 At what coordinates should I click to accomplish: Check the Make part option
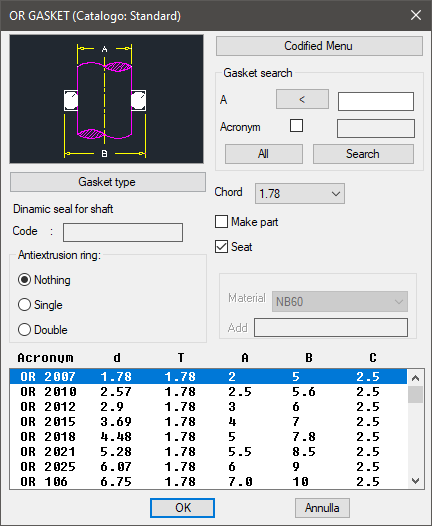click(221, 222)
